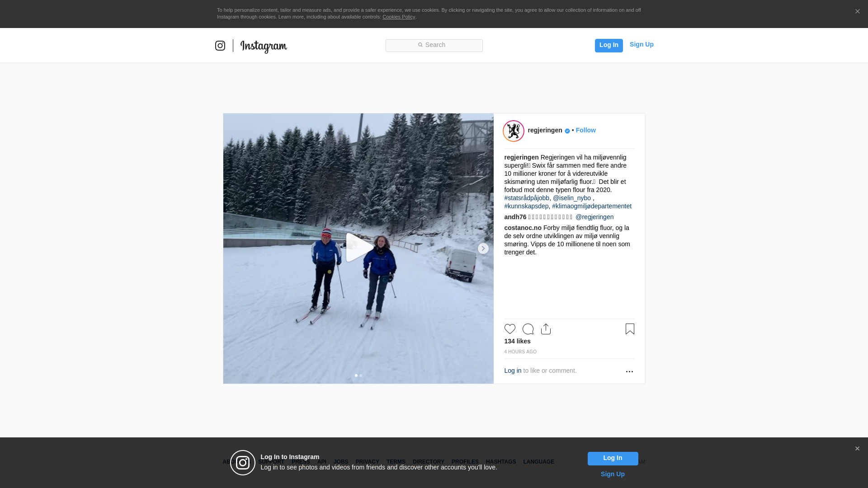Open regjeringen username in post header
868x488 pixels.
(545, 130)
